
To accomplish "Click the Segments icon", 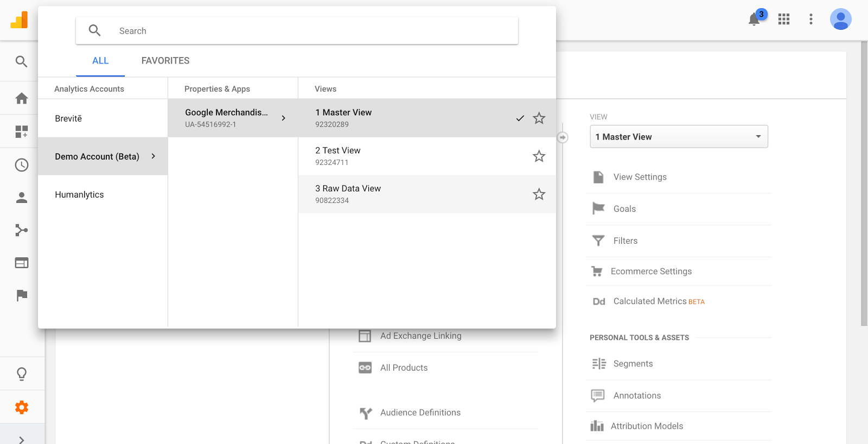I will [x=599, y=364].
